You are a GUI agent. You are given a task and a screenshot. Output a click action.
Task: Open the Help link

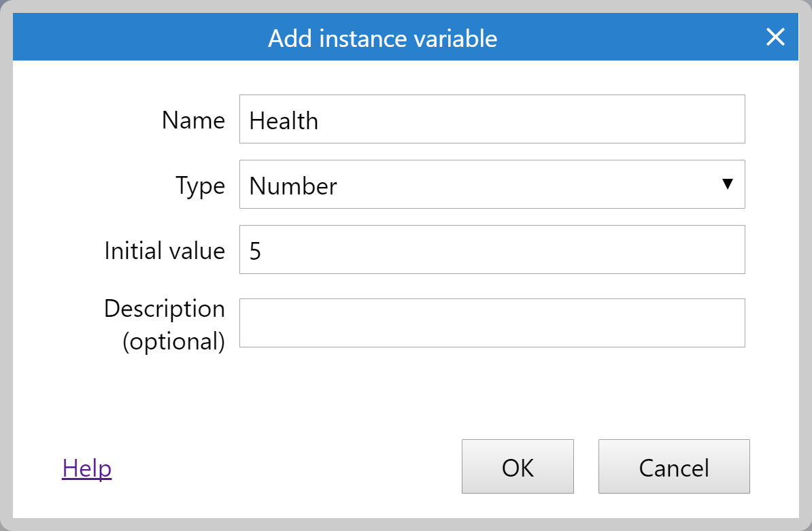(x=86, y=468)
